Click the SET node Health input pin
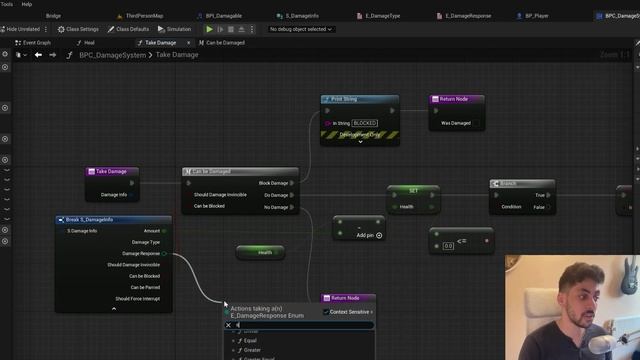The width and height of the screenshot is (640, 360). point(395,207)
